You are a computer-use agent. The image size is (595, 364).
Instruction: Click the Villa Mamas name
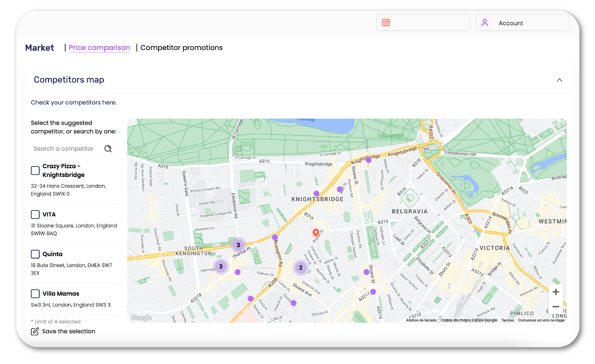[x=61, y=294]
